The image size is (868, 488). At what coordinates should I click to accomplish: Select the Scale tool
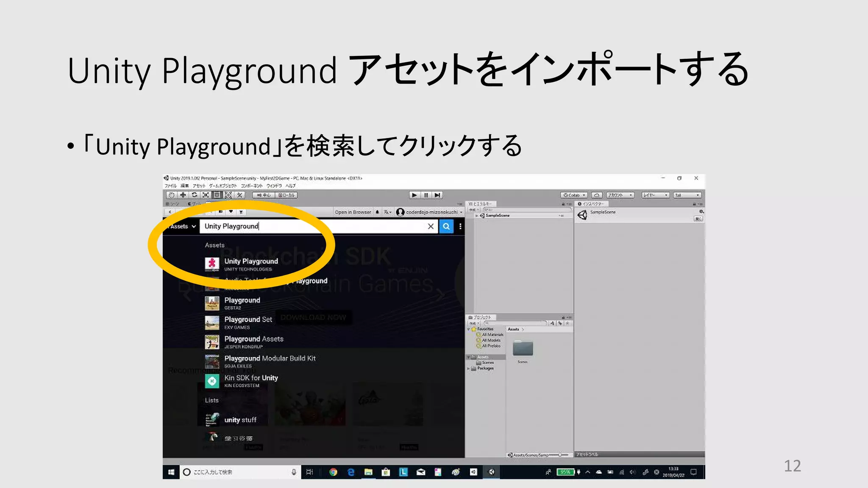click(x=206, y=195)
